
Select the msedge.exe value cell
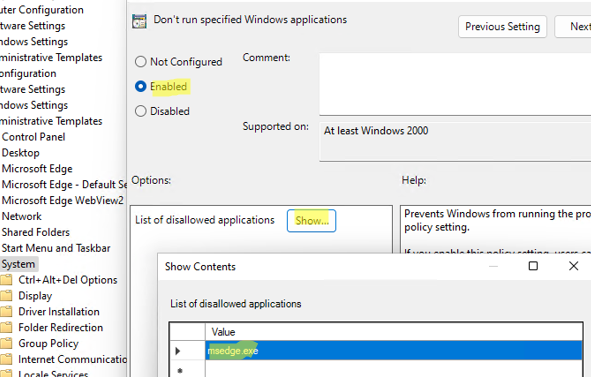(394, 351)
